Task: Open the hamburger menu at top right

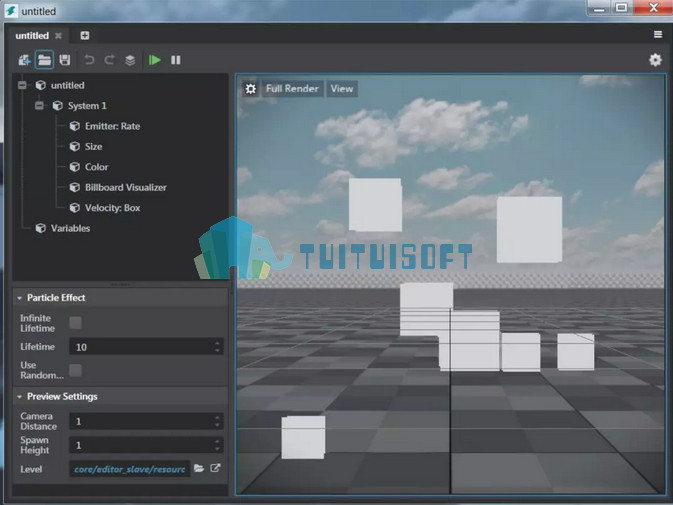Action: [658, 34]
